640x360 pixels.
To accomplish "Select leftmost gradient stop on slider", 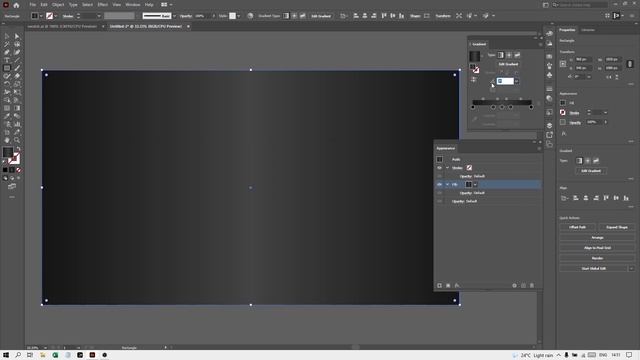I will click(x=473, y=107).
